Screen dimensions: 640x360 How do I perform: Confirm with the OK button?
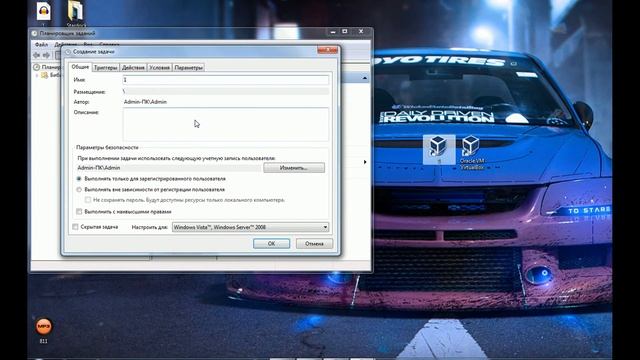pos(271,244)
